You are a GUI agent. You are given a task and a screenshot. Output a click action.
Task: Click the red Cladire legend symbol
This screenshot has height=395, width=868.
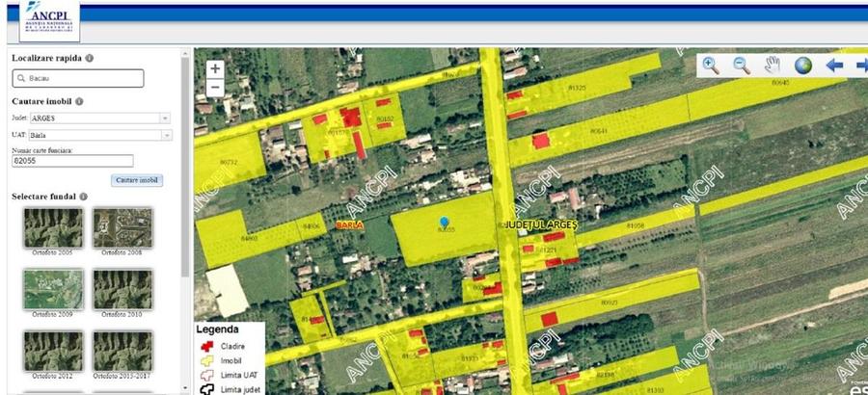pyautogui.click(x=207, y=346)
